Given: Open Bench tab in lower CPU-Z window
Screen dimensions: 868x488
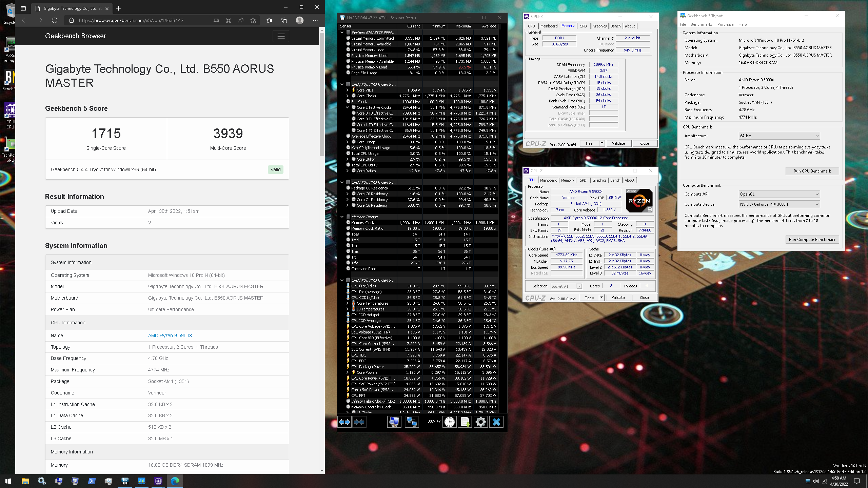Looking at the screenshot, I should [615, 180].
